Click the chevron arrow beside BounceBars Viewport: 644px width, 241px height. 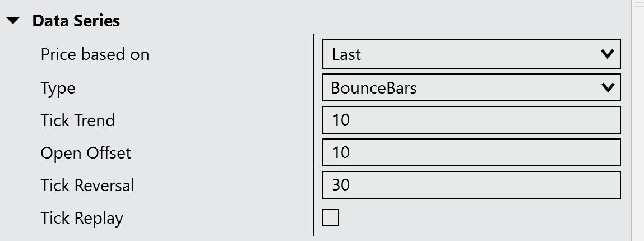coord(607,87)
